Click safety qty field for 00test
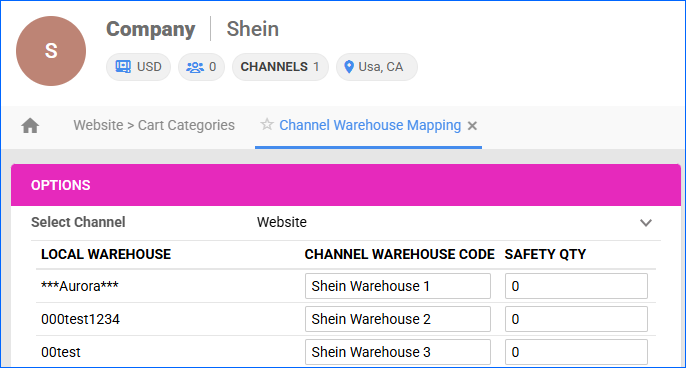The width and height of the screenshot is (686, 368). [x=576, y=352]
